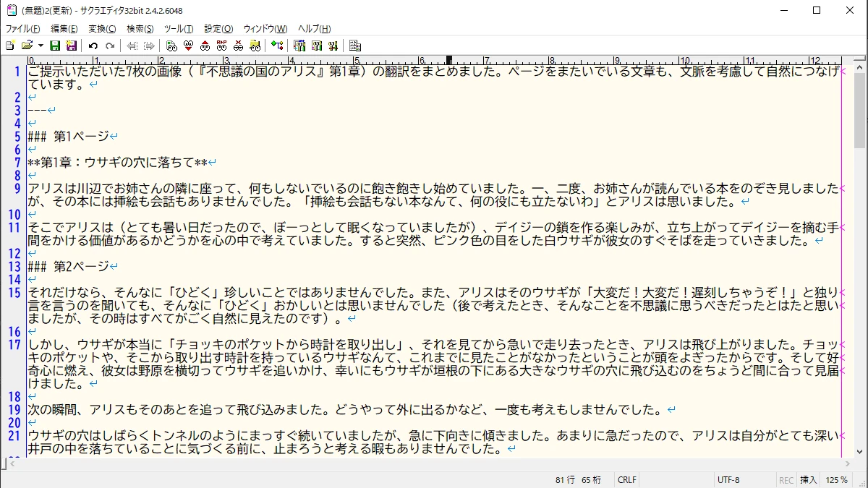The height and width of the screenshot is (488, 868).
Task: Click the Save As purple floppy icon
Action: pos(71,46)
